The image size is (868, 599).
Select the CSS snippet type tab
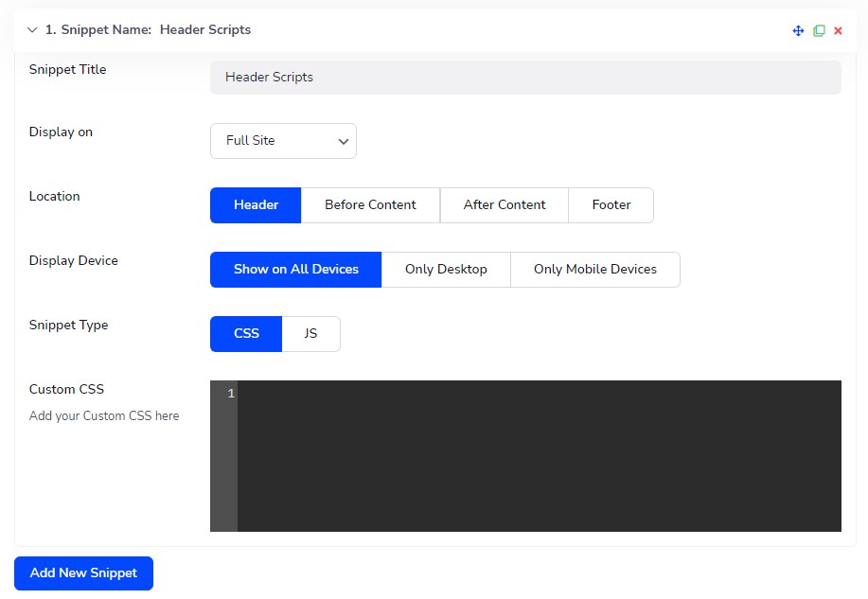tap(246, 333)
